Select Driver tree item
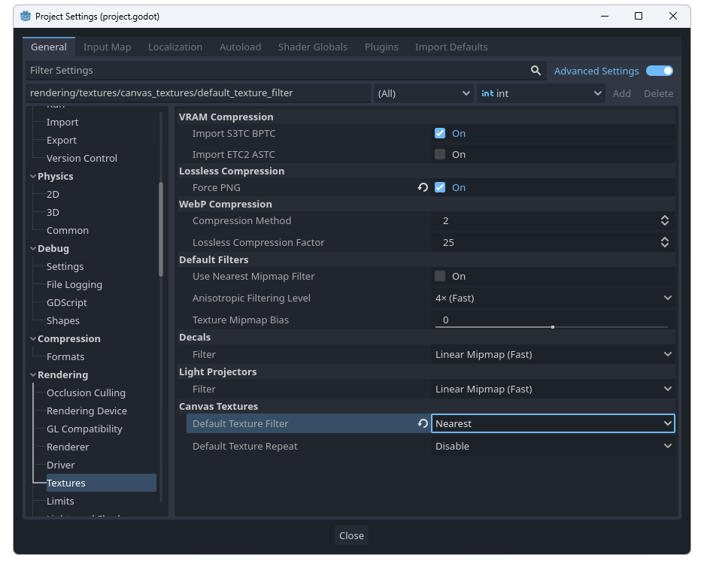 60,465
